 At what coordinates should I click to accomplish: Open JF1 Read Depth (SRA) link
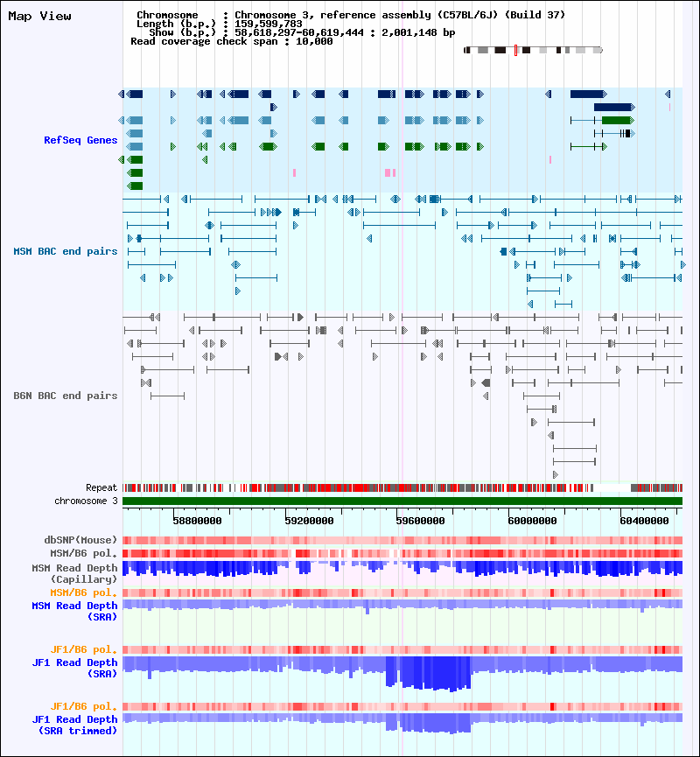coord(75,668)
